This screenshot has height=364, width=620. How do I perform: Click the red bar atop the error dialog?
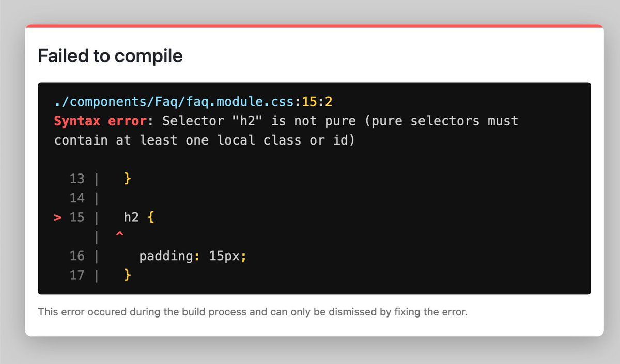click(314, 26)
